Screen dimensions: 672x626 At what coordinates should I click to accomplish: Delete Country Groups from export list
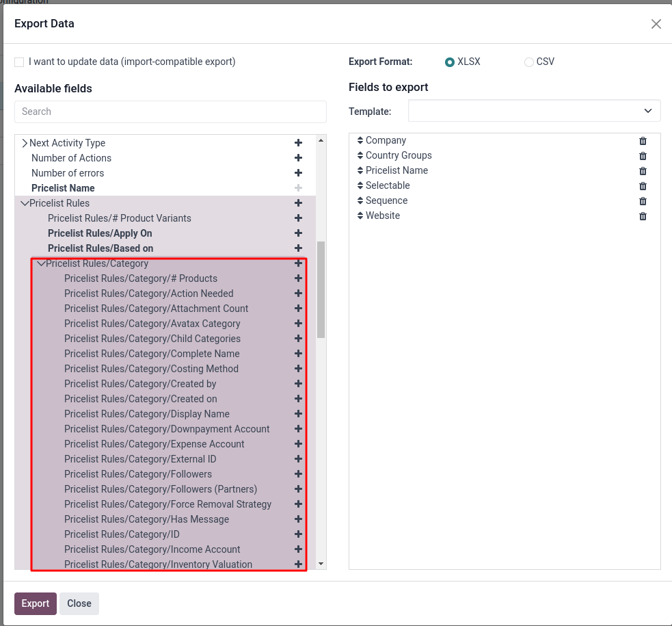643,155
